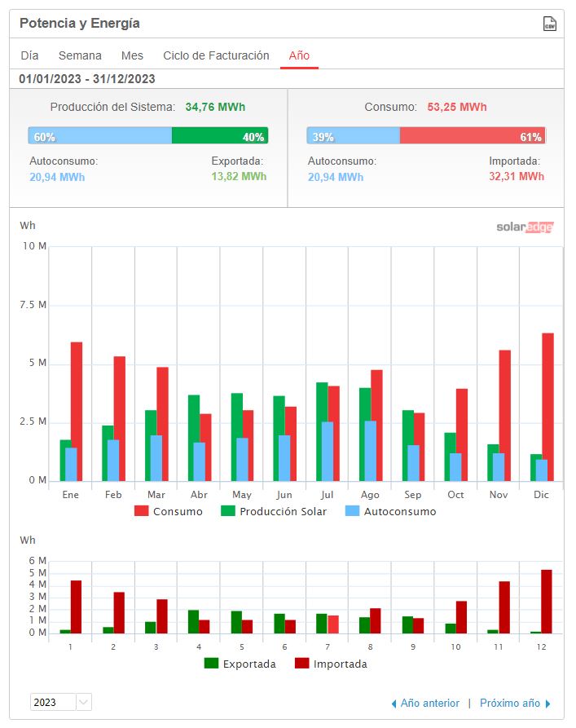Image resolution: width=576 pixels, height=728 pixels.
Task: Export data using the CSV file icon
Action: 550,24
